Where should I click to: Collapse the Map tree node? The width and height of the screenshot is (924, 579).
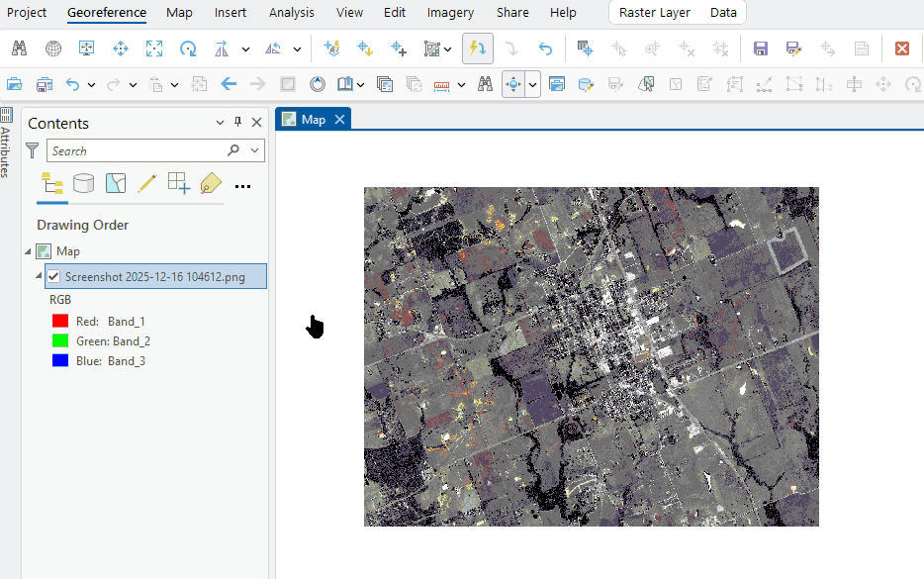coord(28,251)
